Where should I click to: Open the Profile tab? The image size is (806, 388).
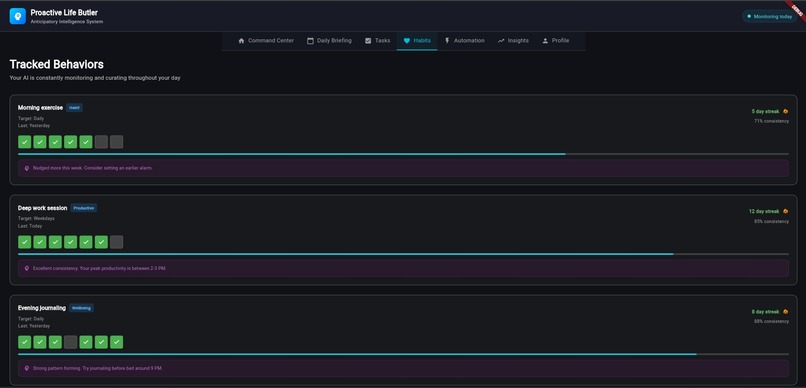(556, 41)
